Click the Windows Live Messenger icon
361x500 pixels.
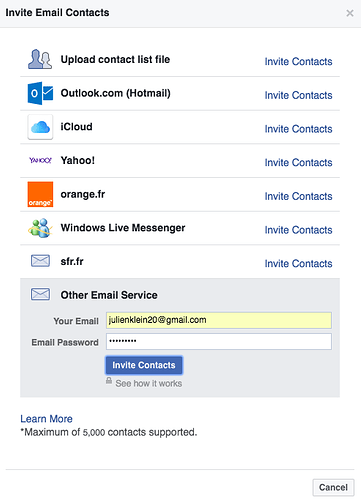coord(40,228)
